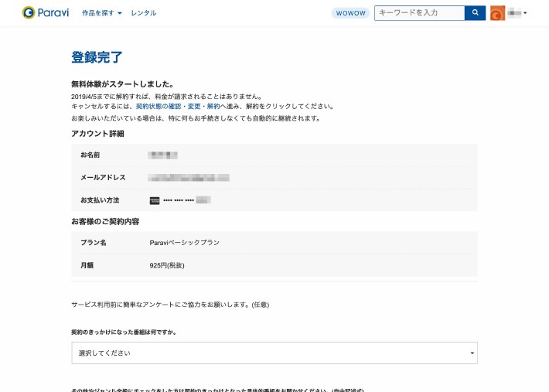Viewport: 549px width, 392px height.
Task: Click the 月額 row label
Action: pos(87,265)
